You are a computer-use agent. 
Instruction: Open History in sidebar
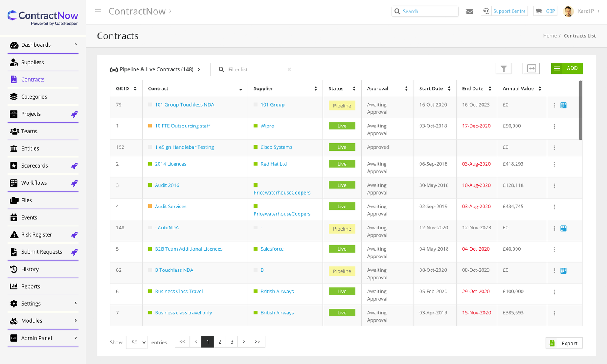pyautogui.click(x=43, y=269)
